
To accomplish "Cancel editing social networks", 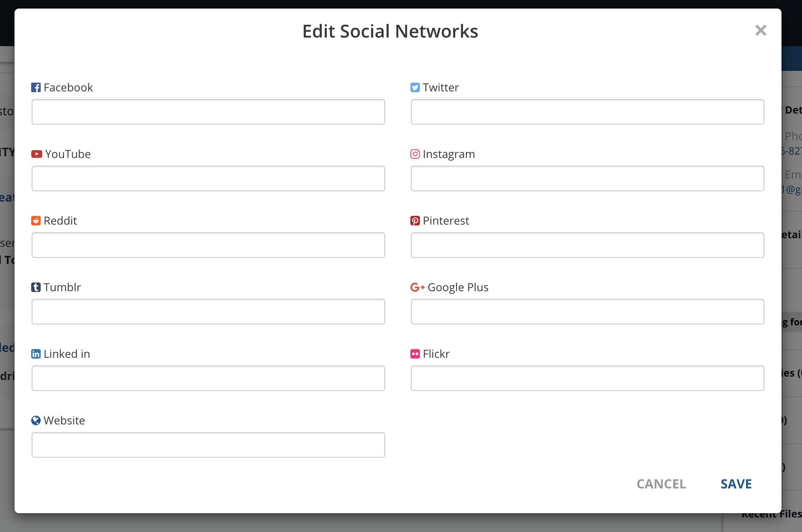I will [662, 484].
